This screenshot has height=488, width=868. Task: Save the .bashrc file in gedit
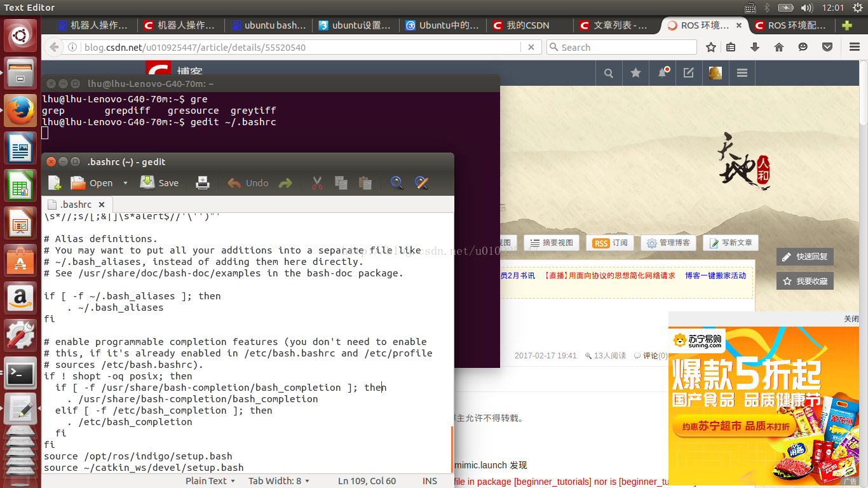(x=159, y=183)
